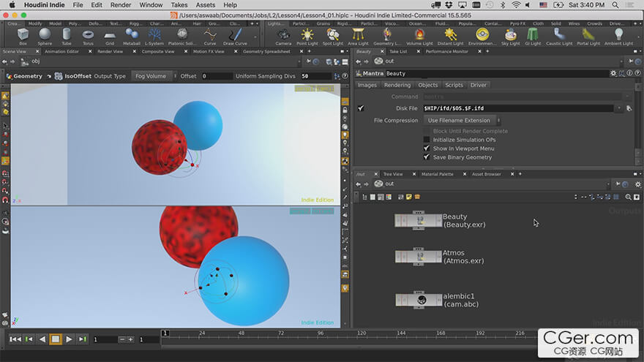Uncheck Save Binary Geometry
Image resolution: width=644 pixels, height=362 pixels.
click(427, 157)
